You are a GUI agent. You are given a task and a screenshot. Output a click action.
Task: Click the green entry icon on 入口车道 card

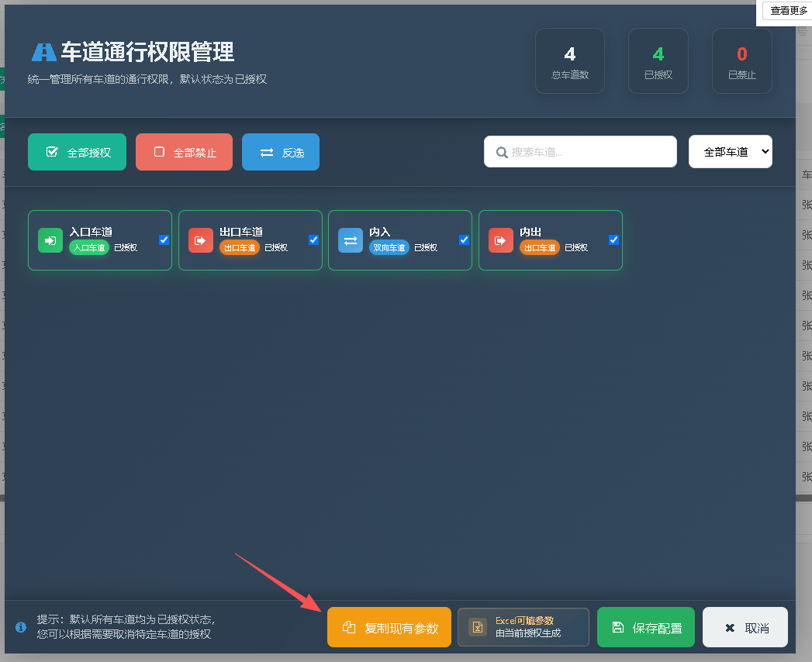(50, 240)
